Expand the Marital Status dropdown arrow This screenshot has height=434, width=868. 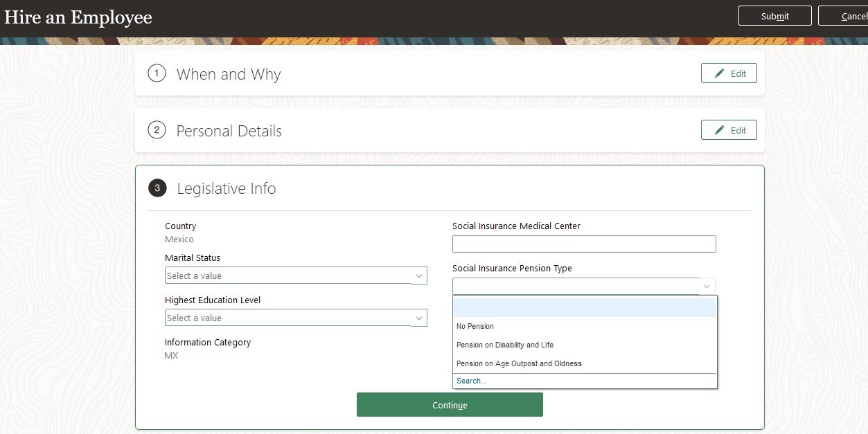(x=418, y=276)
